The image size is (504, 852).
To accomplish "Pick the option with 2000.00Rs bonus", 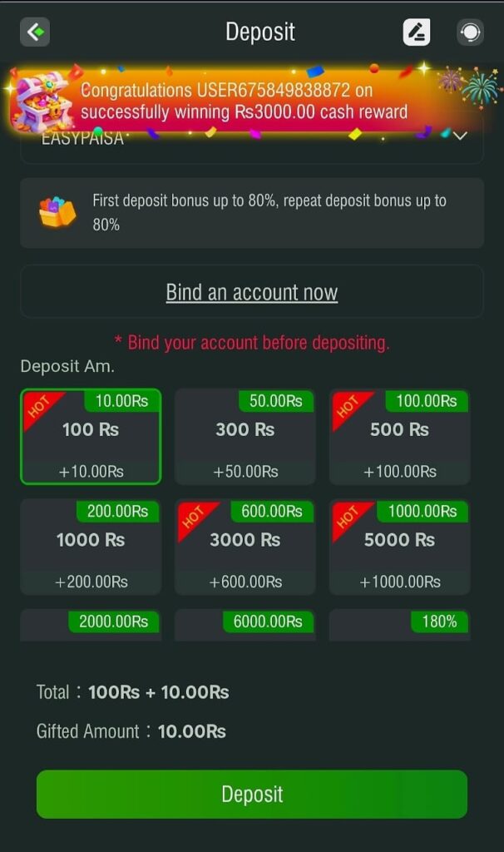I will (91, 624).
